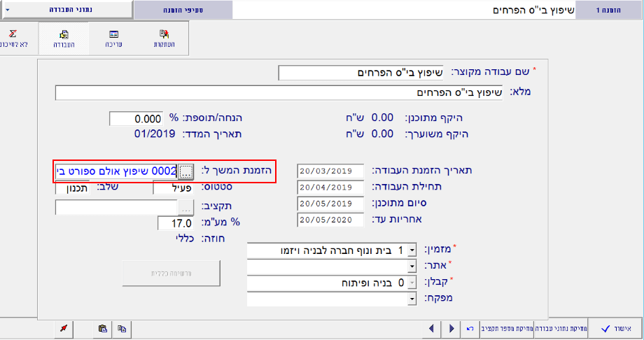The image size is (644, 340).
Task: Go to next record with right arrow
Action: point(451,328)
